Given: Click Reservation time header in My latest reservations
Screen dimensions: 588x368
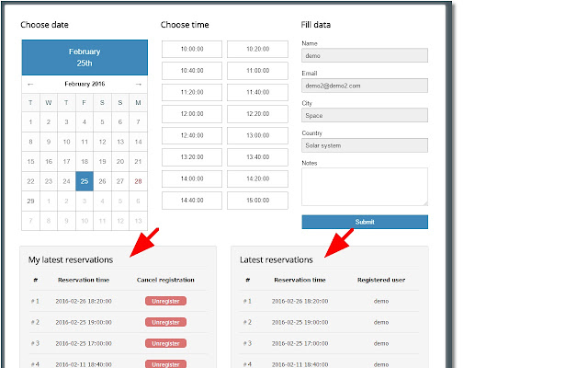Looking at the screenshot, I should [84, 280].
